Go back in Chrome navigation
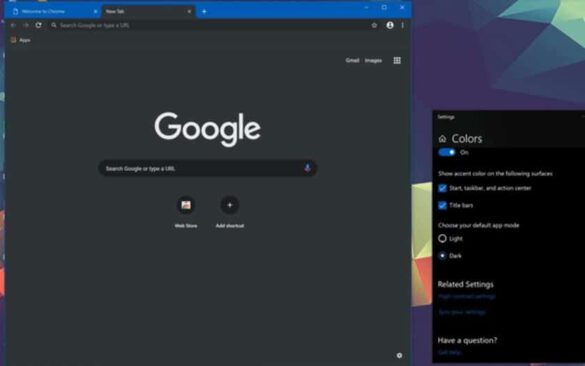The image size is (585, 366). coord(13,25)
